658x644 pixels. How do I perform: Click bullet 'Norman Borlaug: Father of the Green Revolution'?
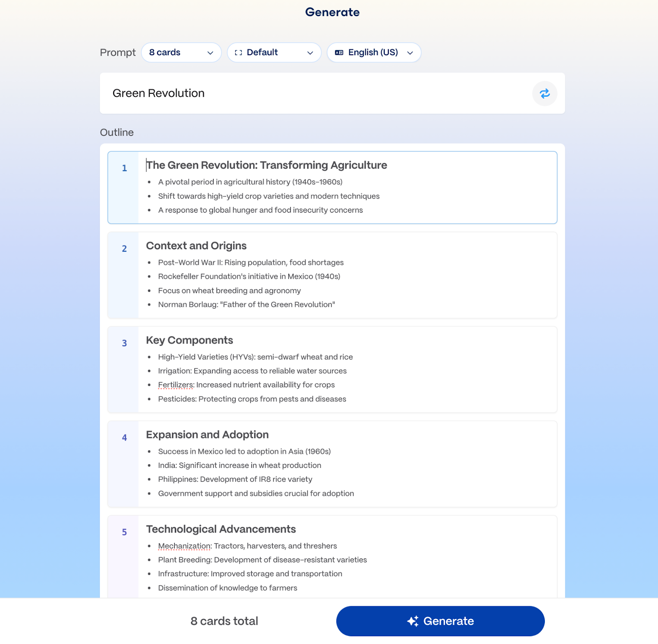(247, 305)
